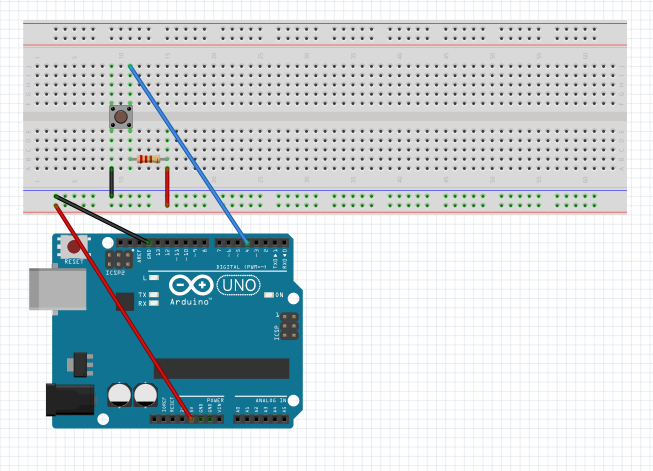
Task: Click the ANALOG IN label
Action: tap(271, 400)
